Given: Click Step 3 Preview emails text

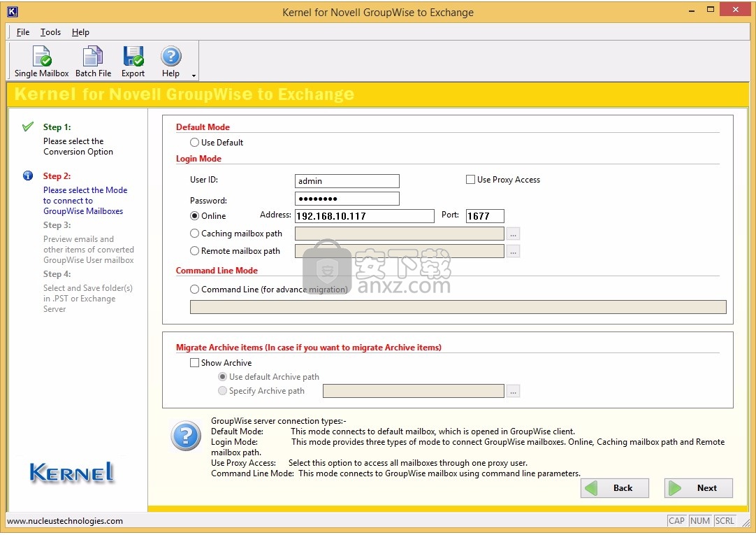Looking at the screenshot, I should (89, 250).
